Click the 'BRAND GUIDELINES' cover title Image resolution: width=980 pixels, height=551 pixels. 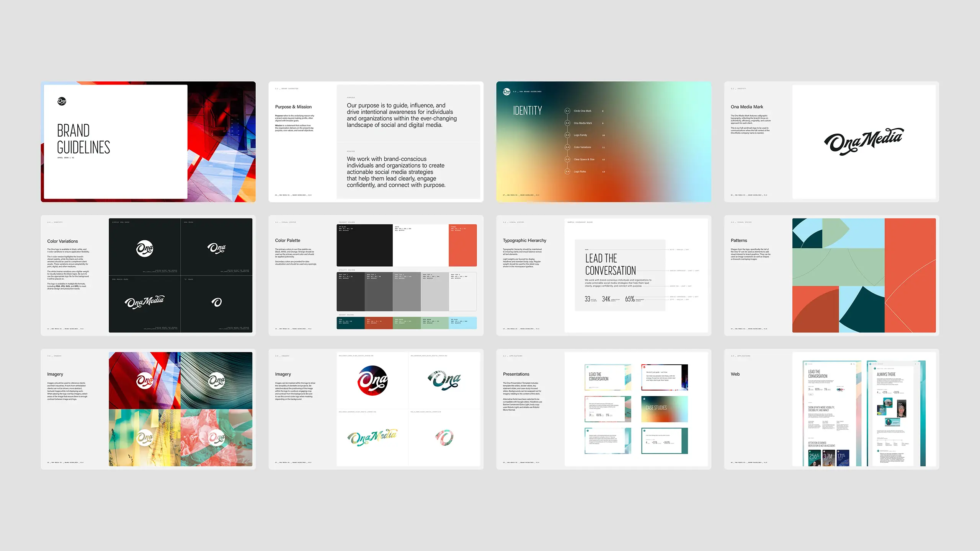pyautogui.click(x=83, y=139)
